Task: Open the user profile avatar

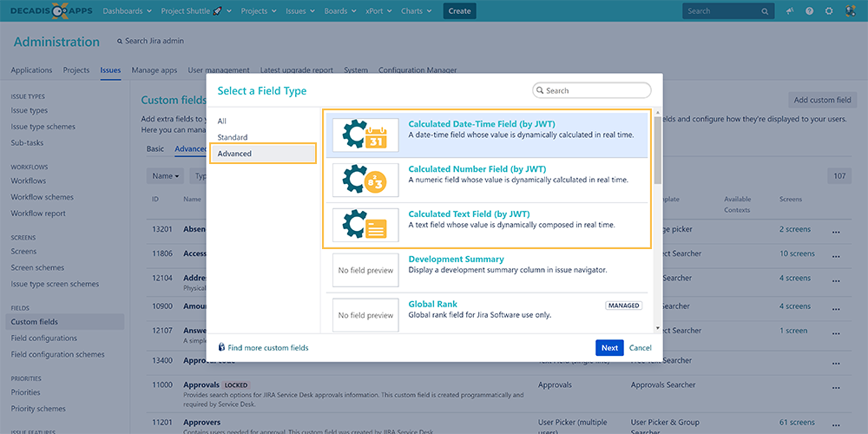Action: (x=851, y=11)
